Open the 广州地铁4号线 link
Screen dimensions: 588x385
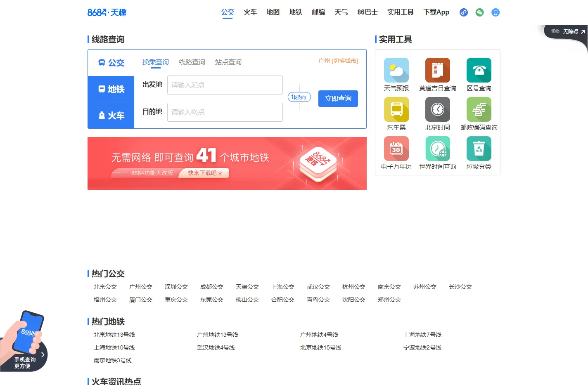point(319,335)
